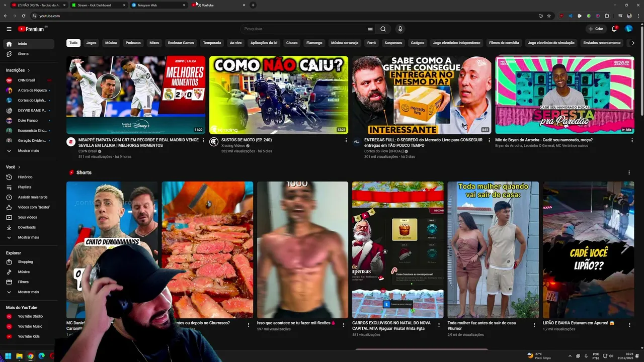Open options menu for SUSTOS DE MOTO video
Viewport: 644px width, 362px height.
[x=346, y=140]
